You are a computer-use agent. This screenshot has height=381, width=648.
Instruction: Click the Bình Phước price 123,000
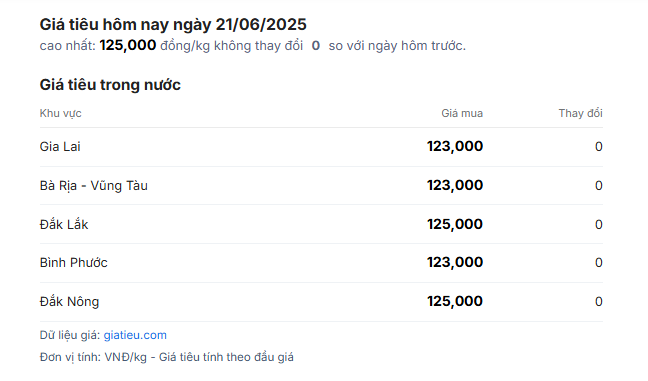point(455,262)
